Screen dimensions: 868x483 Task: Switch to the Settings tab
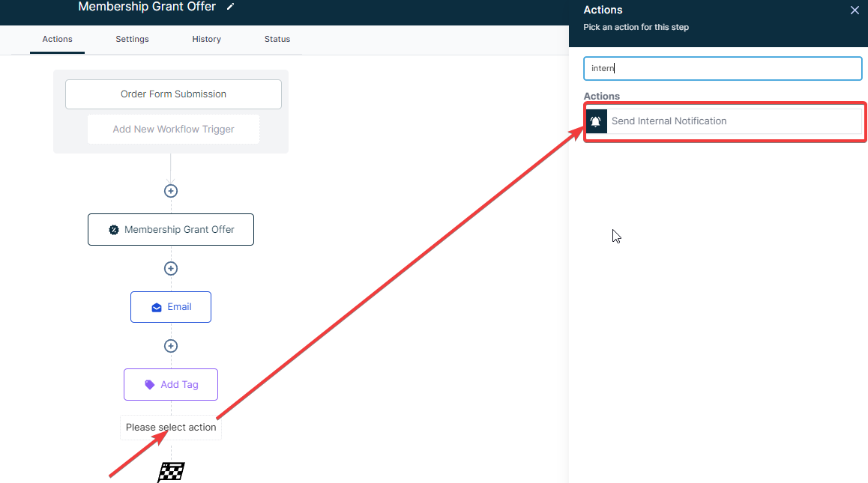[132, 39]
